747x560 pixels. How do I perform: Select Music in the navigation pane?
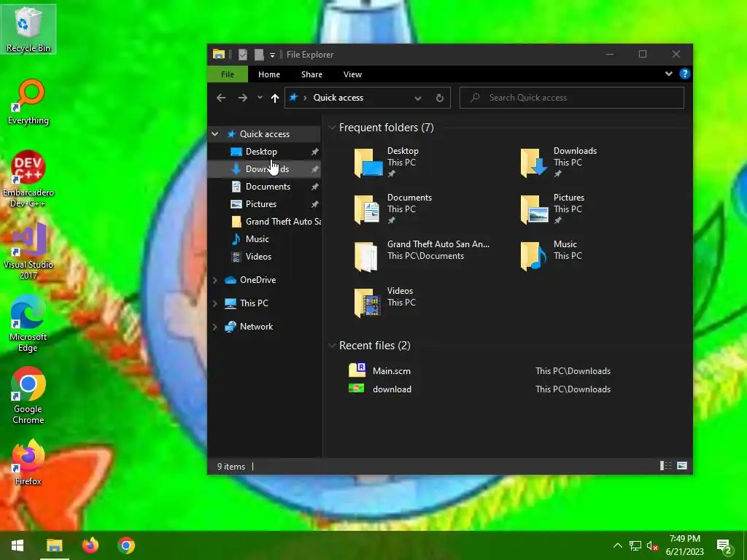pyautogui.click(x=264, y=239)
